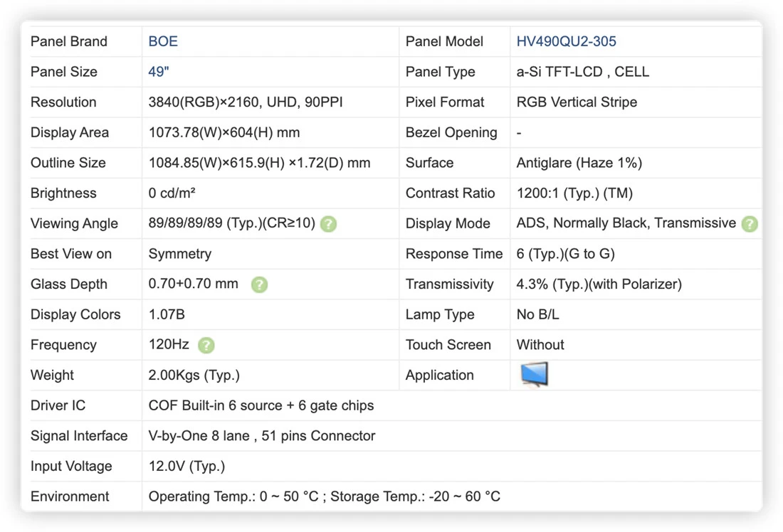Screen dimensions: 783x532
Task: Click the question mark next to 120Hz
Action: 206,346
